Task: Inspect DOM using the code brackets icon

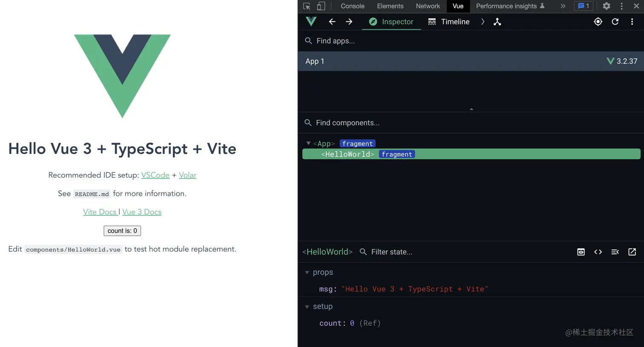Action: pyautogui.click(x=598, y=252)
